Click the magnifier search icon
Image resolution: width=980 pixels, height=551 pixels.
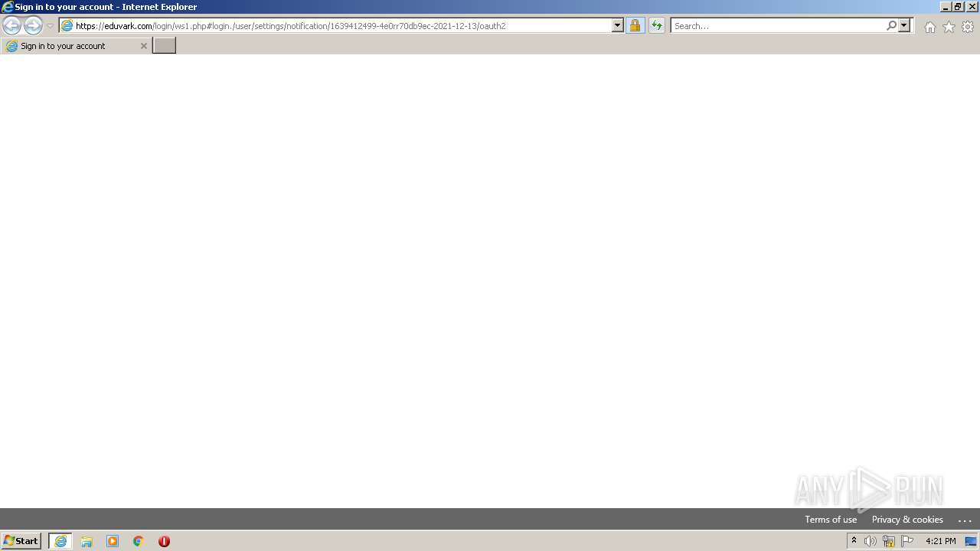tap(891, 26)
